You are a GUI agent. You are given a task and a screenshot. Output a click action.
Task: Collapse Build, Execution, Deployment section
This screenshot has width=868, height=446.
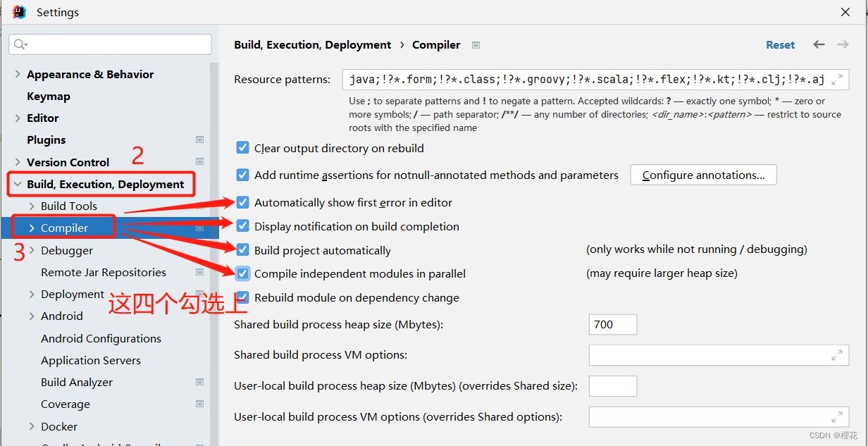pyautogui.click(x=18, y=185)
